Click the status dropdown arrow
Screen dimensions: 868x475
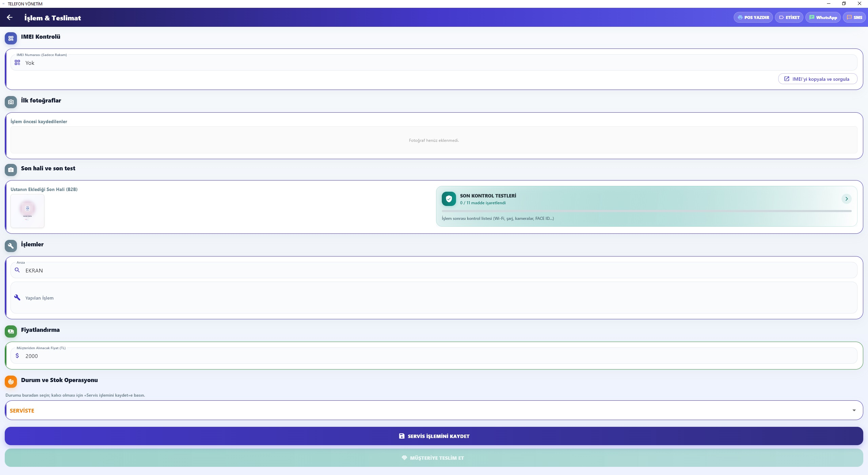point(854,410)
